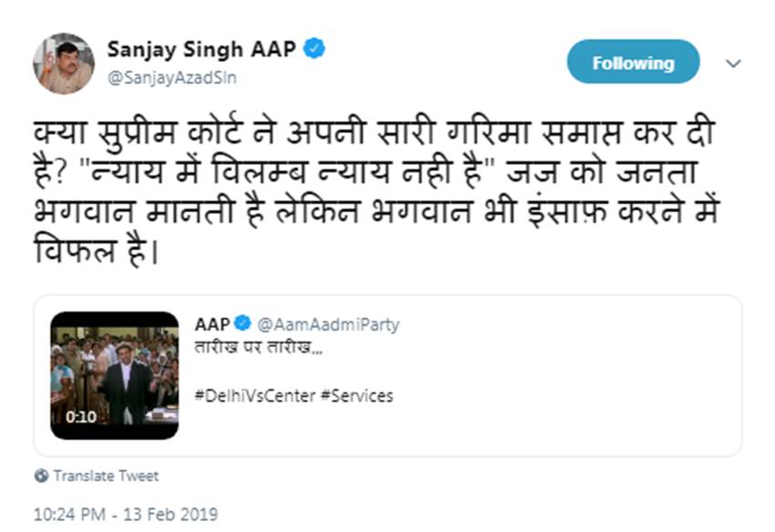
Task: Click the AAP verified badge in the quoted tweet
Action: (243, 323)
